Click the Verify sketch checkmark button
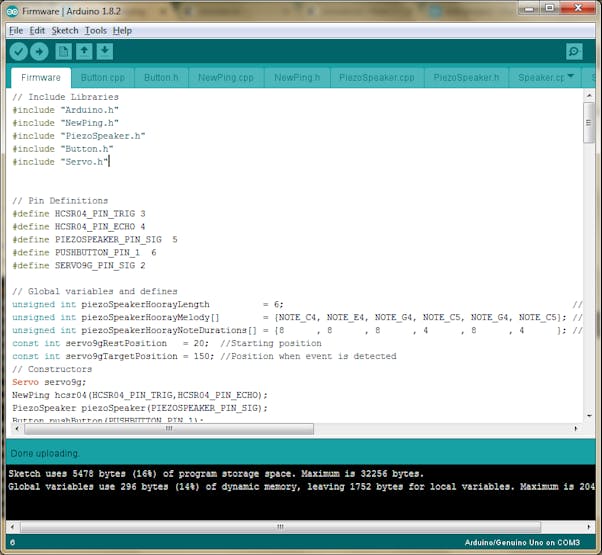The image size is (602, 555). pyautogui.click(x=18, y=51)
